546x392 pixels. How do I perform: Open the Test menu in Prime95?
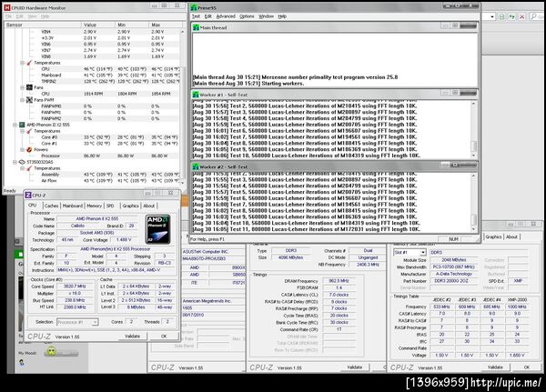coord(196,16)
